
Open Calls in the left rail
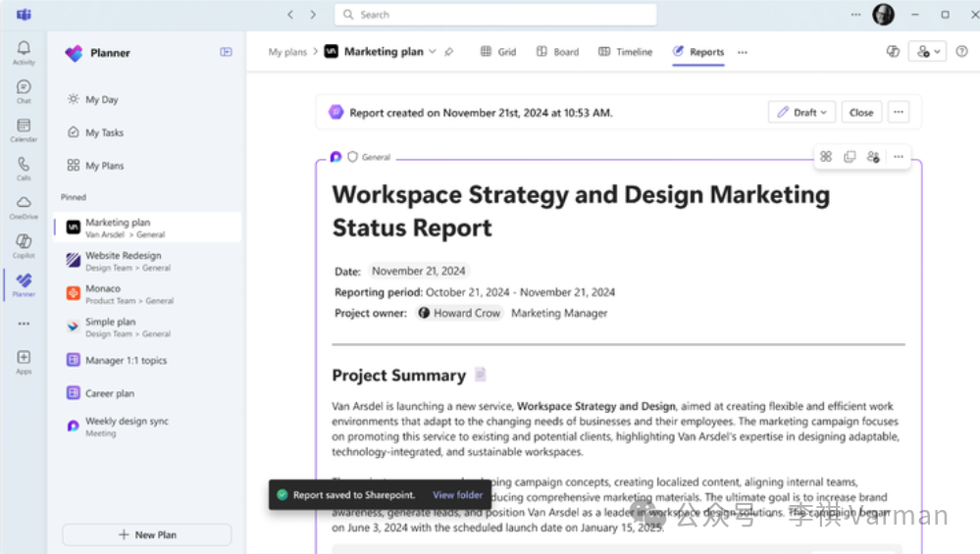pos(24,170)
